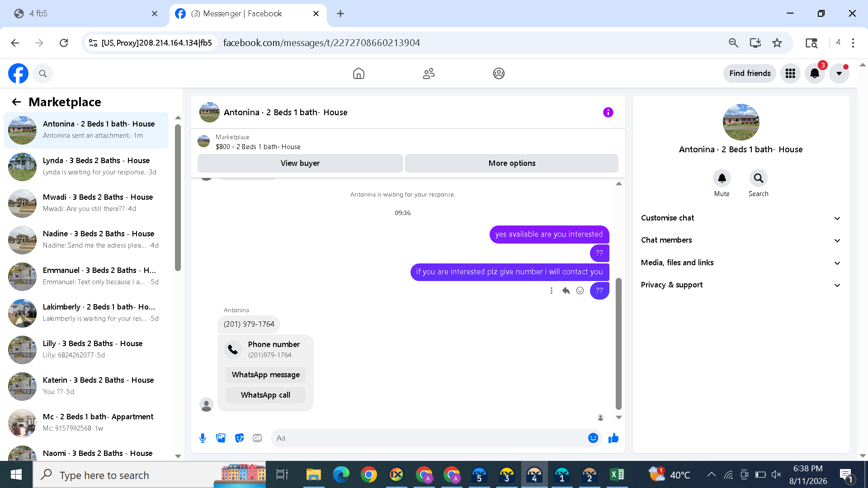868x488 pixels.
Task: Open notifications bell with 3 badge
Action: pyautogui.click(x=815, y=73)
